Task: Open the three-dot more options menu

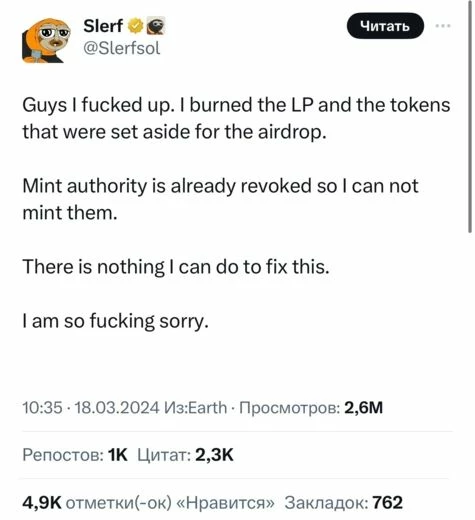Action: pos(443,26)
